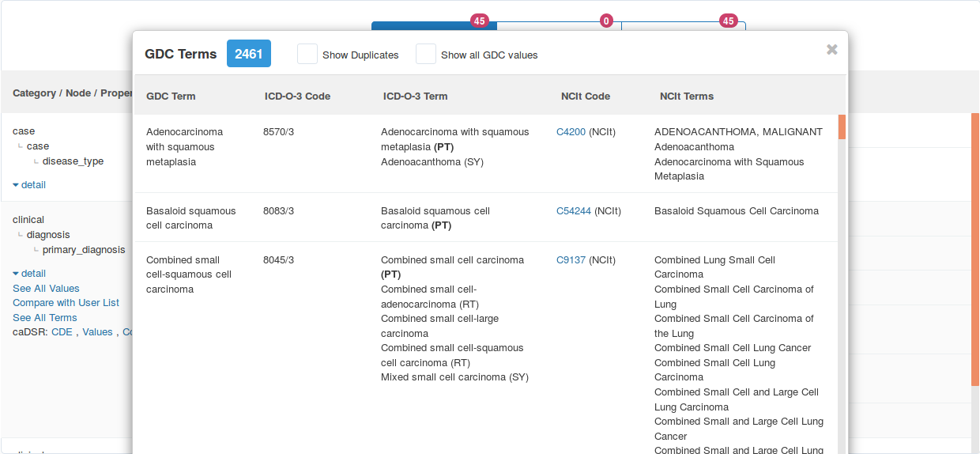This screenshot has height=454, width=980.
Task: Enable the Show Duplicates checkbox
Action: [307, 54]
